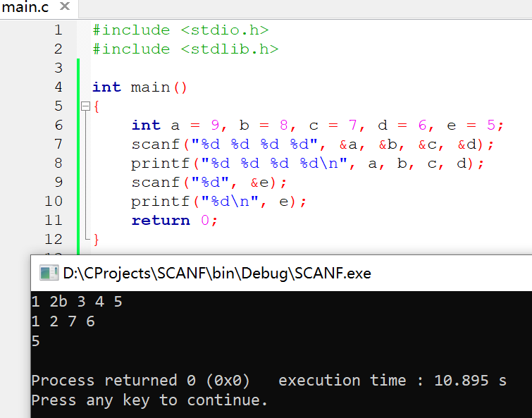The height and width of the screenshot is (418, 532).
Task: Click the #include <stdio.h> line
Action: point(181,30)
